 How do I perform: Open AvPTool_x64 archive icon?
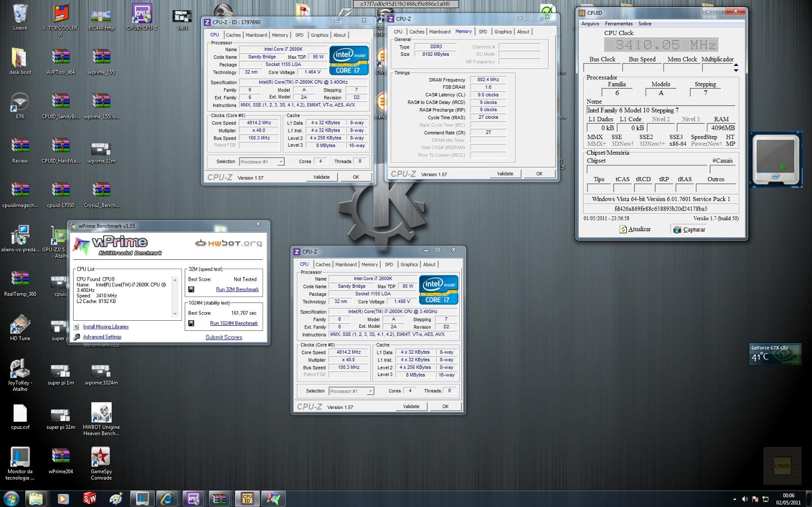click(x=60, y=62)
